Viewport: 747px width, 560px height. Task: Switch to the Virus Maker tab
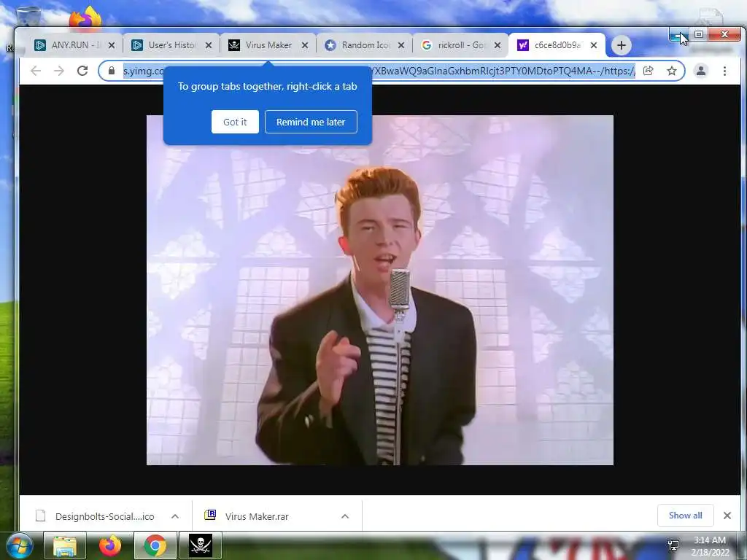coord(268,45)
